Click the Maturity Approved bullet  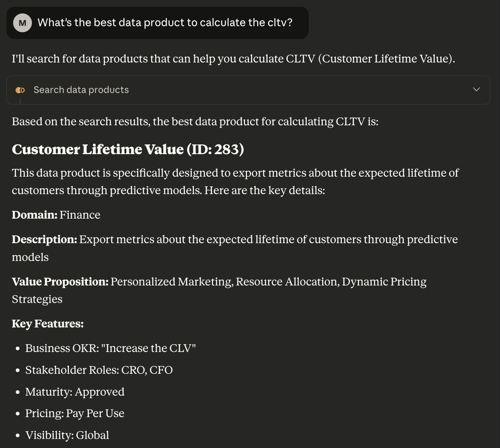(x=75, y=392)
